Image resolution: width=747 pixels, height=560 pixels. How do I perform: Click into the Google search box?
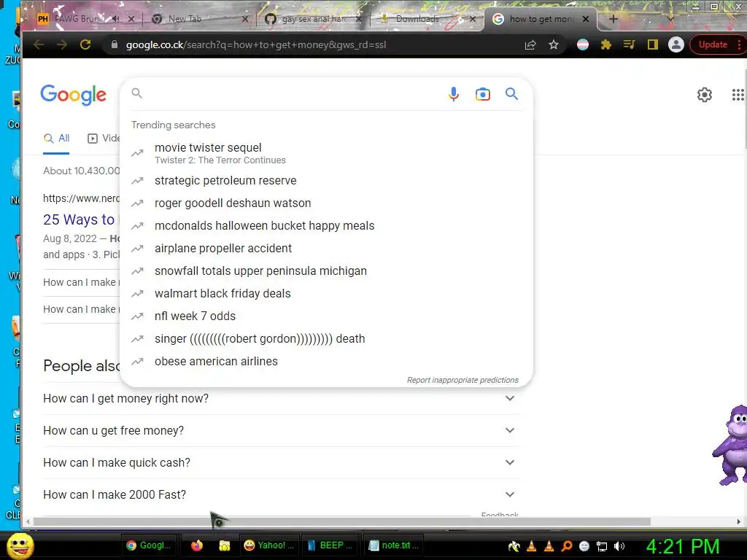tap(293, 94)
